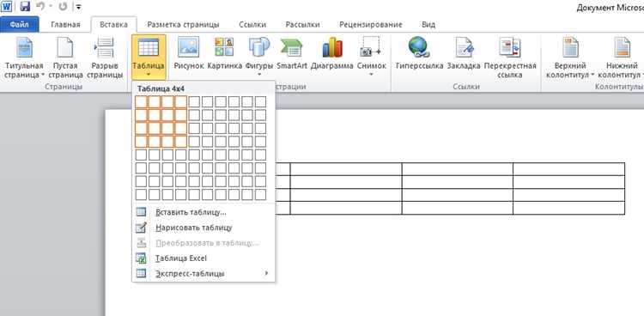Insert a Титульная страница cover page

tap(24, 58)
